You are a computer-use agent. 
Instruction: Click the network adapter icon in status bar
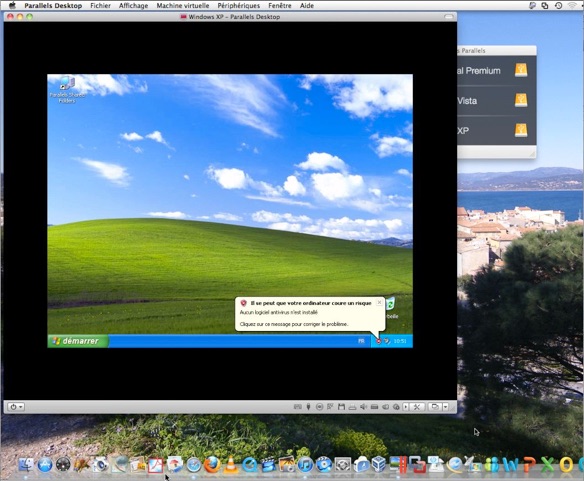click(330, 406)
